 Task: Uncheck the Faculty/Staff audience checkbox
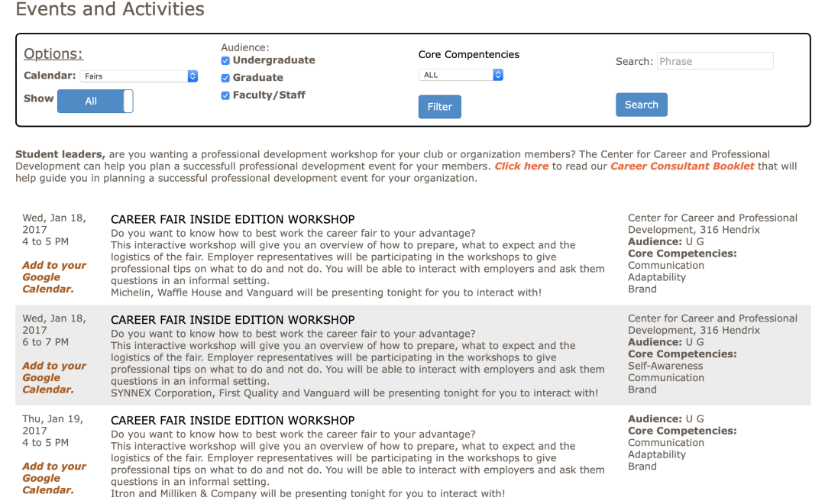225,95
